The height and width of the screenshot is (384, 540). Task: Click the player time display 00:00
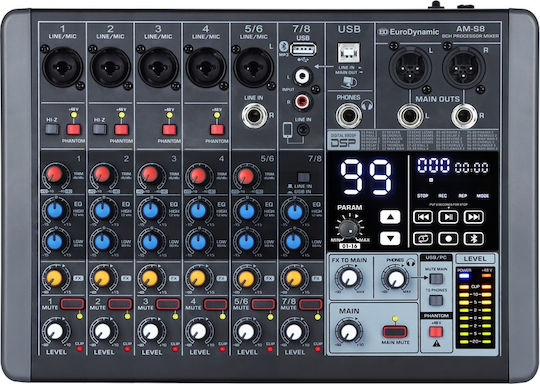471,168
